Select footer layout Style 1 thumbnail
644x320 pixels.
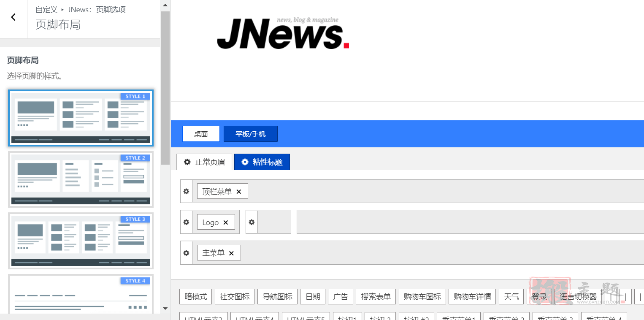(x=81, y=118)
